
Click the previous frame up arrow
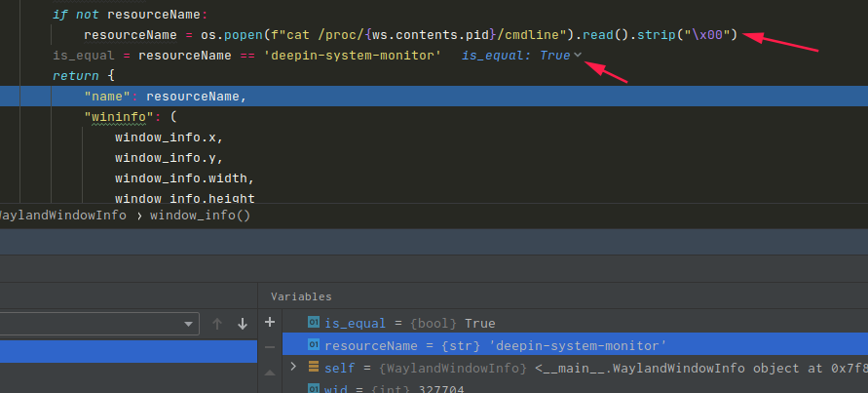(x=217, y=324)
